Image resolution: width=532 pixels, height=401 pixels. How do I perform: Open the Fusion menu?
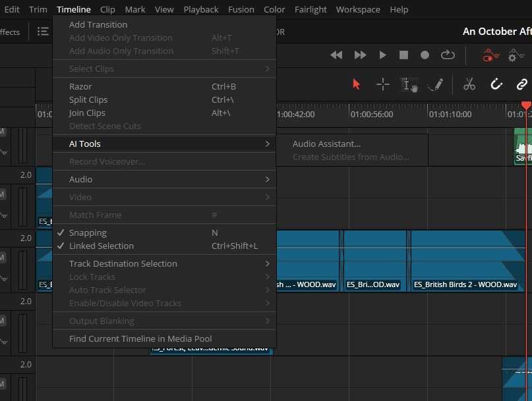click(241, 9)
